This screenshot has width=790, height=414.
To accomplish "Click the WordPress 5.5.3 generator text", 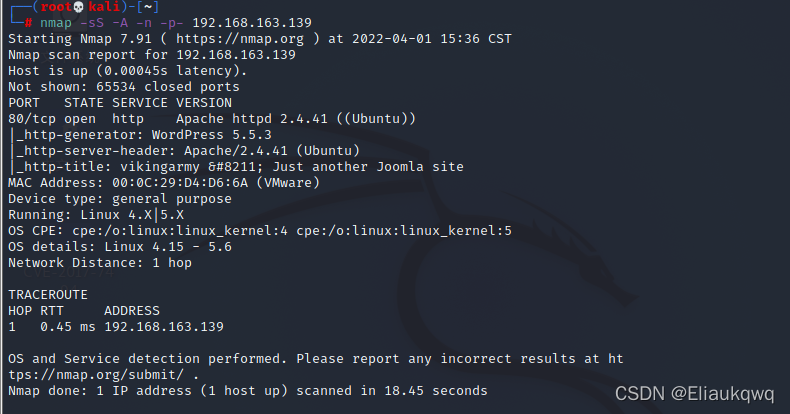I will pyautogui.click(x=212, y=135).
